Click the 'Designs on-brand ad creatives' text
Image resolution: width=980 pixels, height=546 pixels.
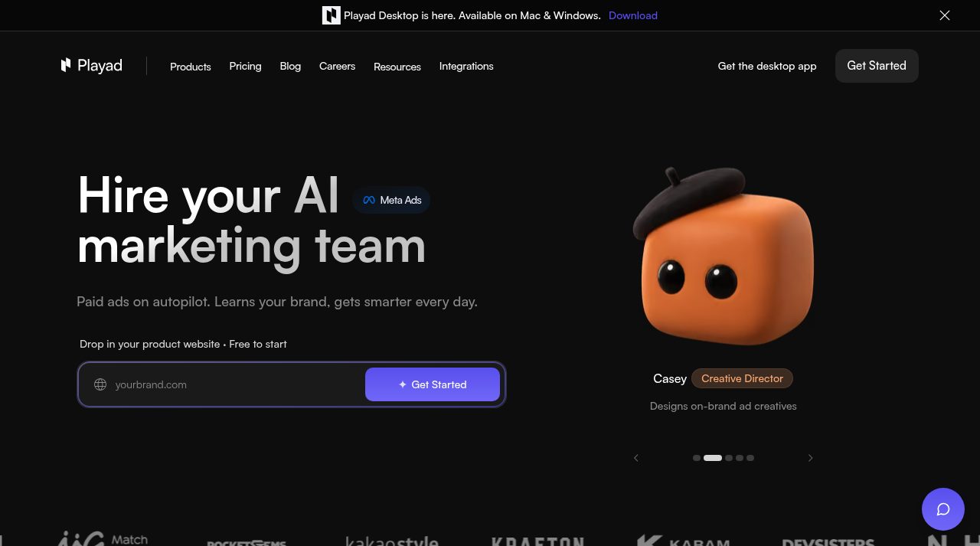[x=724, y=406]
